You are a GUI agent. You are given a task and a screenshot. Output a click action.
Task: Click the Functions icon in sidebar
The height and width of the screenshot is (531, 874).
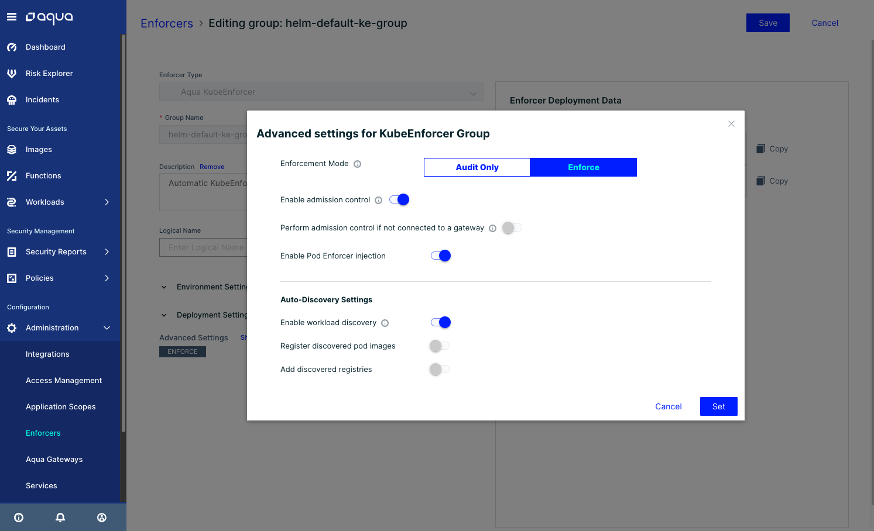[x=12, y=176]
